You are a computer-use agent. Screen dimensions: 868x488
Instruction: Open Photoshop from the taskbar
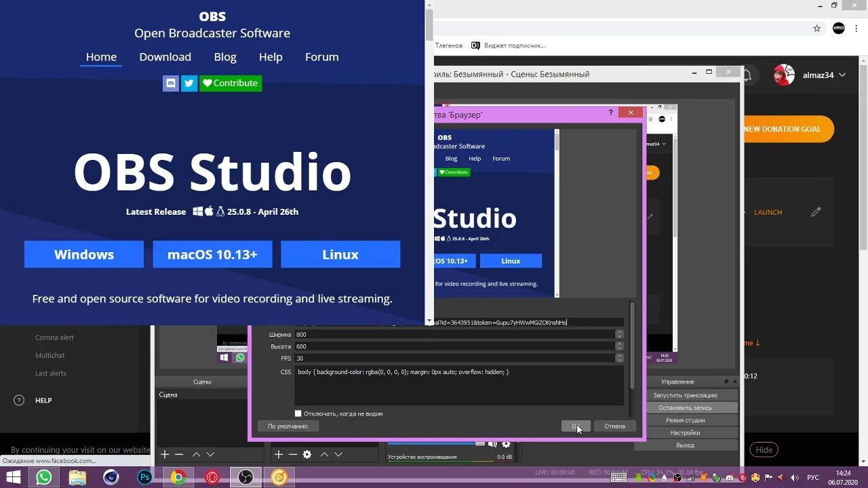tap(144, 477)
